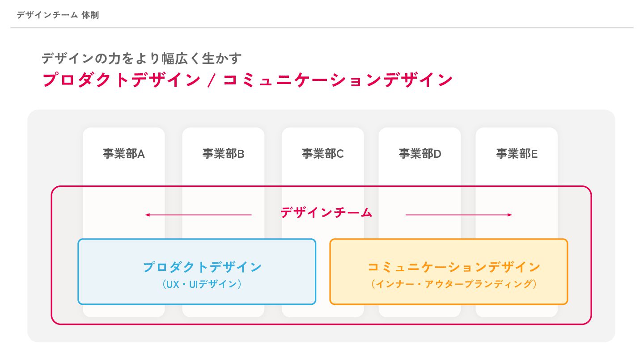Select the 事業部D column label
The width and height of the screenshot is (644, 362).
pyautogui.click(x=420, y=154)
